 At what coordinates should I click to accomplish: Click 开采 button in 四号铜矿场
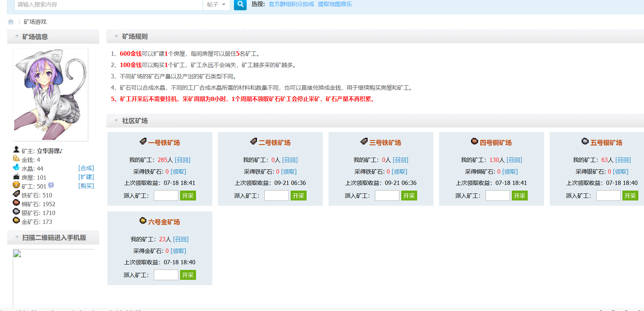click(520, 196)
